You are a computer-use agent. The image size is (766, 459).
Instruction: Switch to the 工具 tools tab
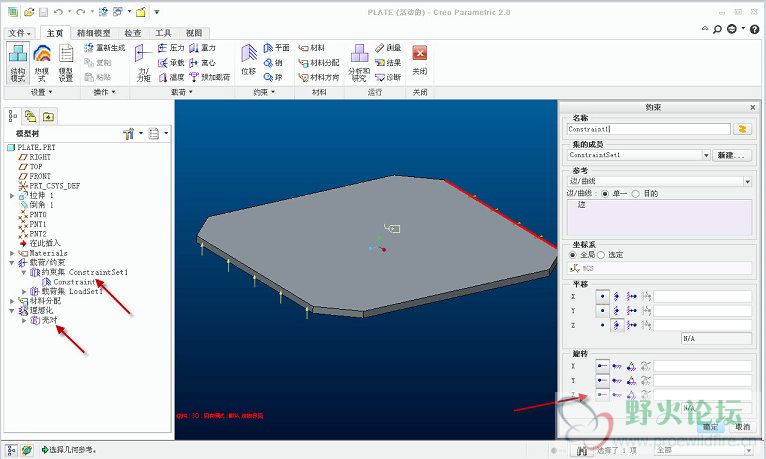(x=163, y=33)
